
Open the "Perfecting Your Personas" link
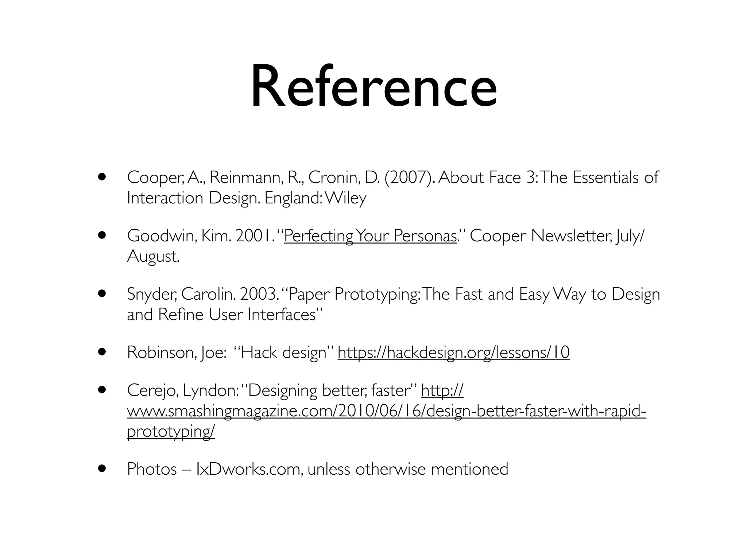(x=370, y=236)
